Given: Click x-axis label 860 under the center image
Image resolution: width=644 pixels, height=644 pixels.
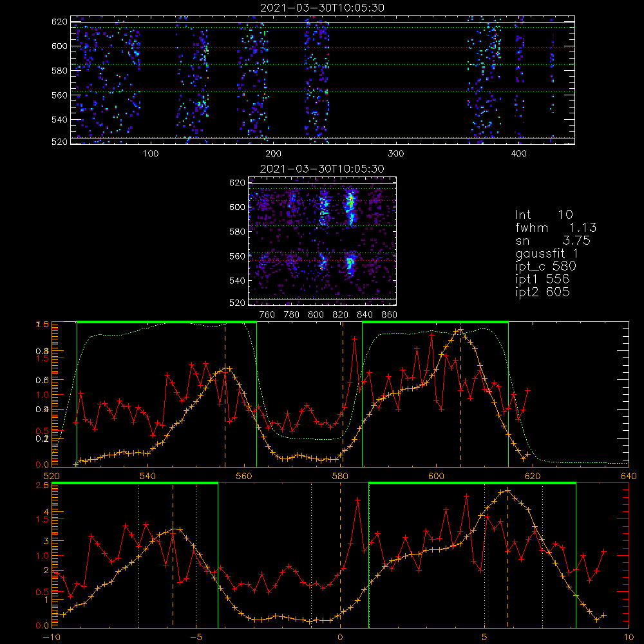Looking at the screenshot, I should (x=390, y=315).
